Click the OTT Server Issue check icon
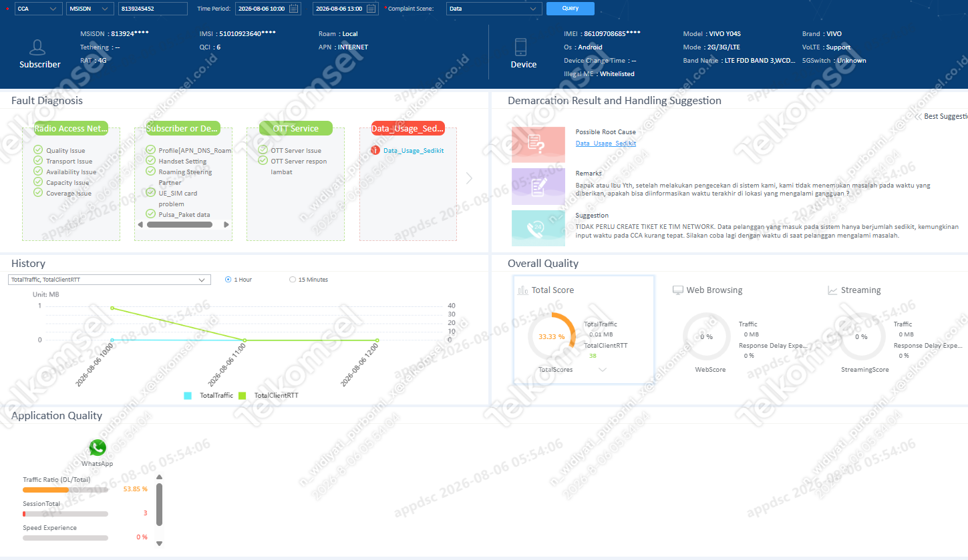 tap(263, 150)
